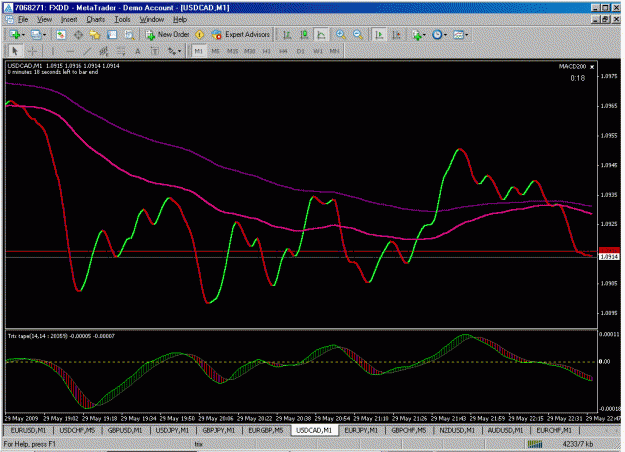Expand the Profiles dropdown arrow

tap(44, 35)
